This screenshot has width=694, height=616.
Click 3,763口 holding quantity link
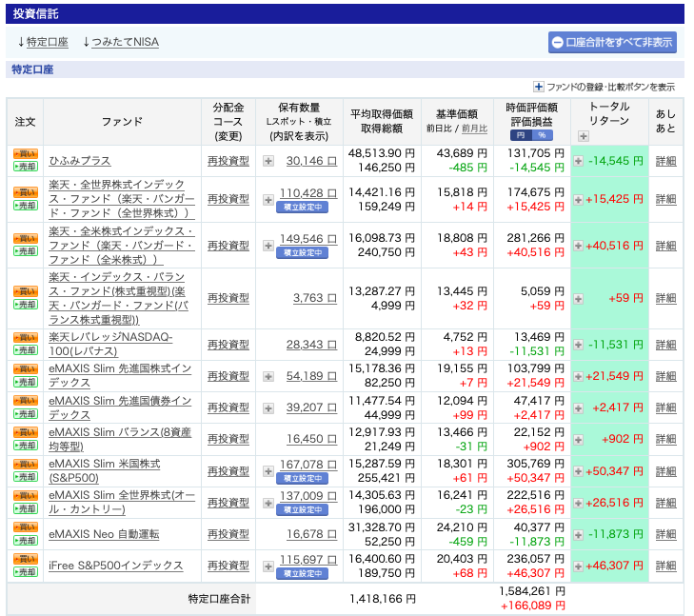pyautogui.click(x=315, y=298)
